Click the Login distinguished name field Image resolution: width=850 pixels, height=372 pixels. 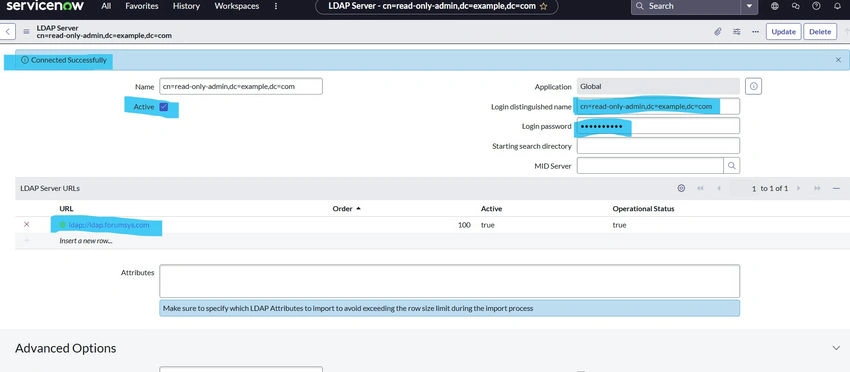(x=658, y=106)
